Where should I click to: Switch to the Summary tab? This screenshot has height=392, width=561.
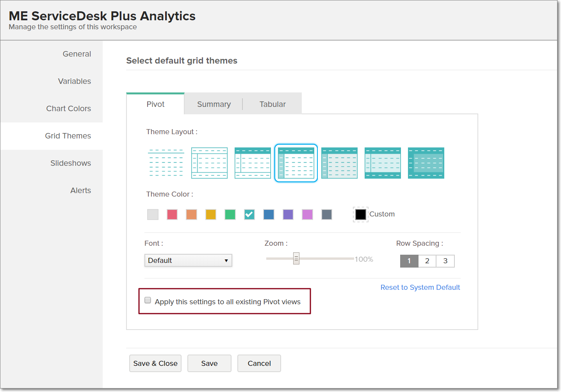click(214, 104)
